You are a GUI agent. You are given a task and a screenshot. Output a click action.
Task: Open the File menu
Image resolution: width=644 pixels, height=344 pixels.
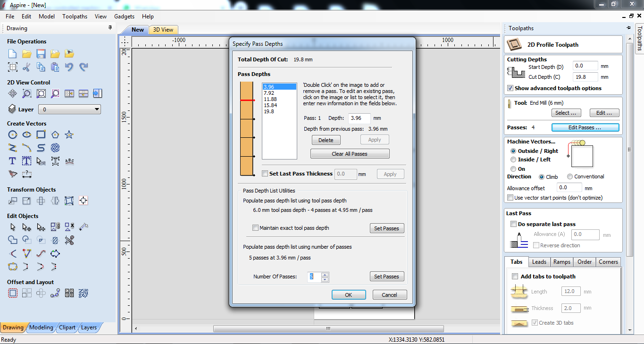(x=10, y=16)
